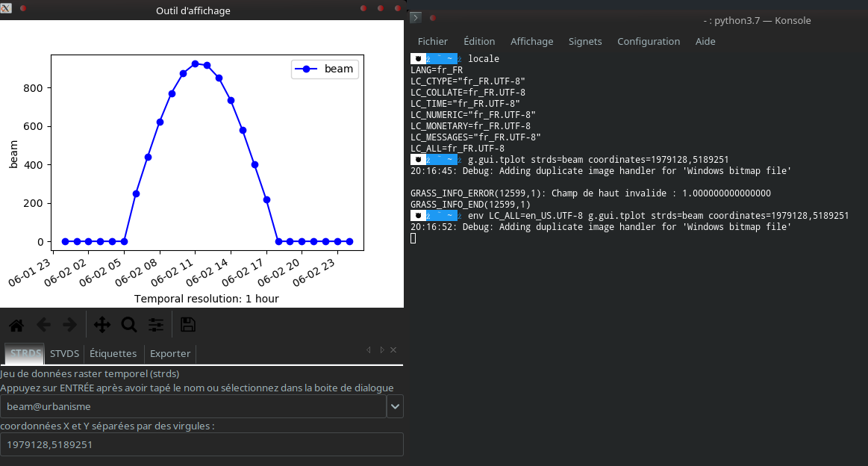Click the right chevron to scroll tabs
This screenshot has height=466, width=868.
381,349
